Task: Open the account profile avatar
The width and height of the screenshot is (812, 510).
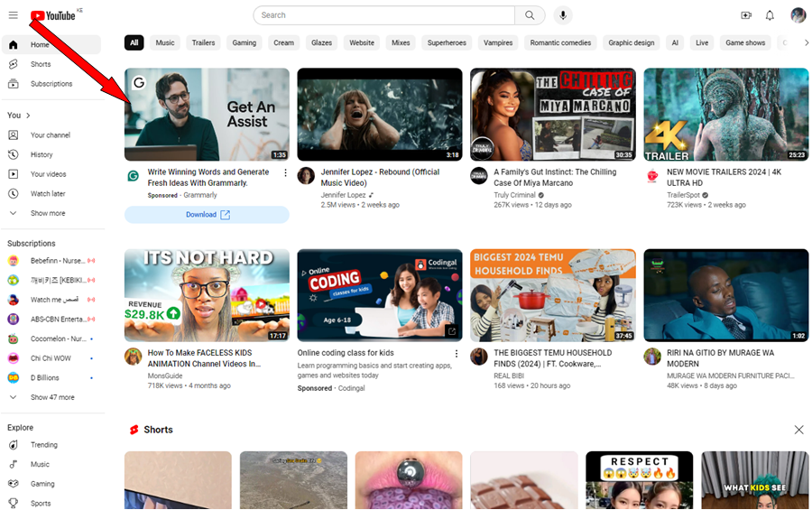Action: [798, 15]
